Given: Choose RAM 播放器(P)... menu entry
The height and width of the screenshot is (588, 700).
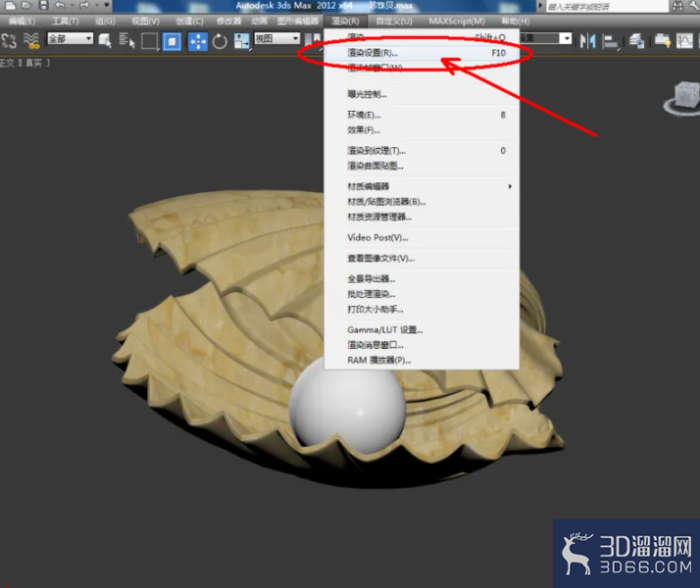Looking at the screenshot, I should coord(422,360).
